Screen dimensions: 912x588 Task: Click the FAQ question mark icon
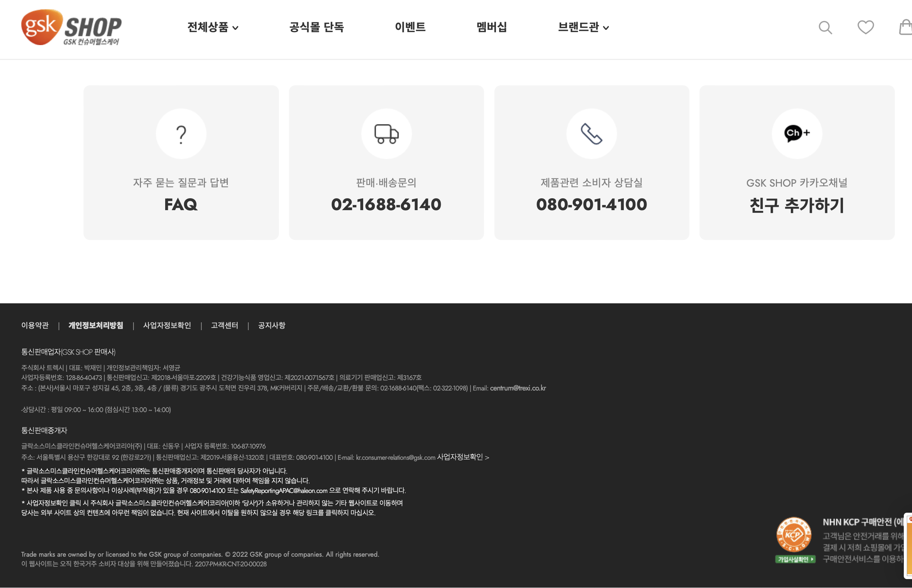coord(181,134)
